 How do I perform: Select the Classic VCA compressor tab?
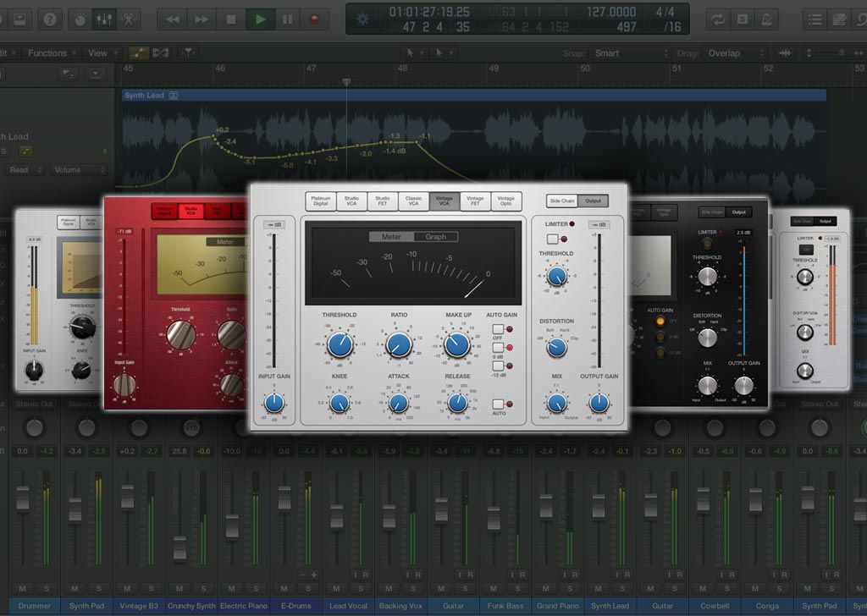[x=413, y=201]
